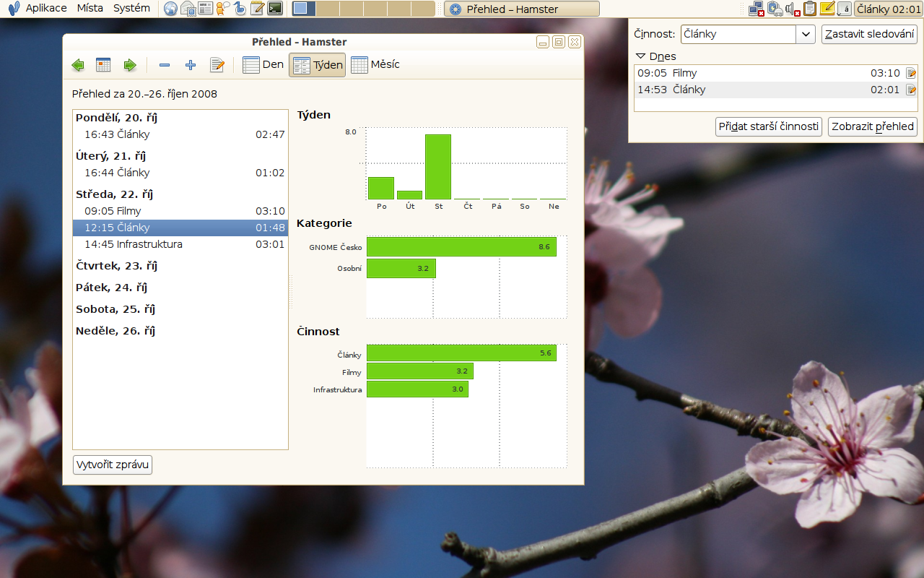The width and height of the screenshot is (924, 578).
Task: Click the Přehled – Hamster taskbar button
Action: (x=522, y=9)
